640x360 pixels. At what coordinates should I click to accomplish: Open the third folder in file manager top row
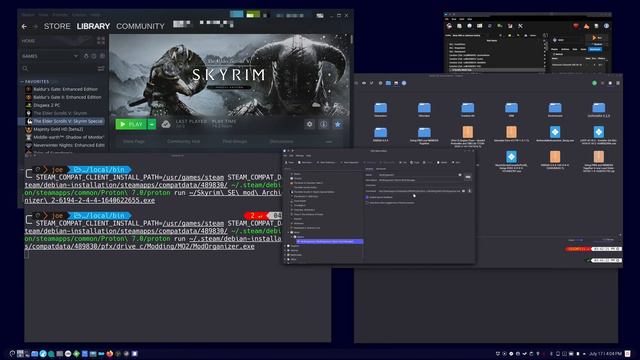(468, 109)
